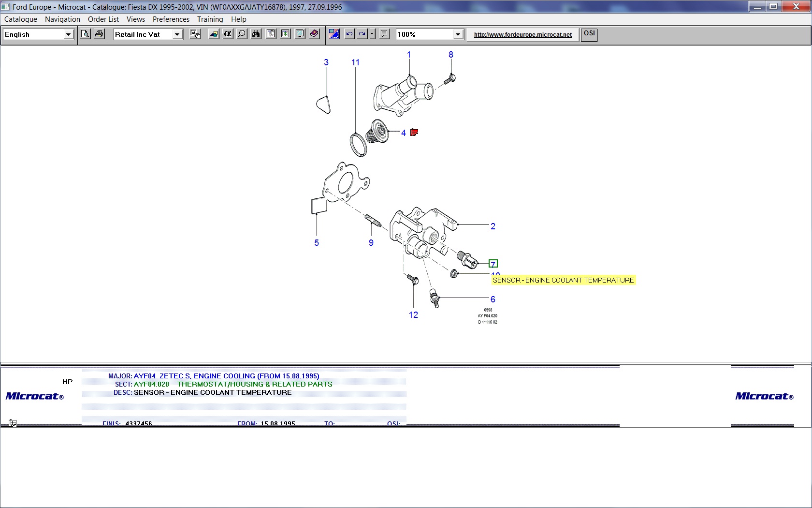Select part callout number 11
Image resolution: width=812 pixels, height=508 pixels.
356,62
